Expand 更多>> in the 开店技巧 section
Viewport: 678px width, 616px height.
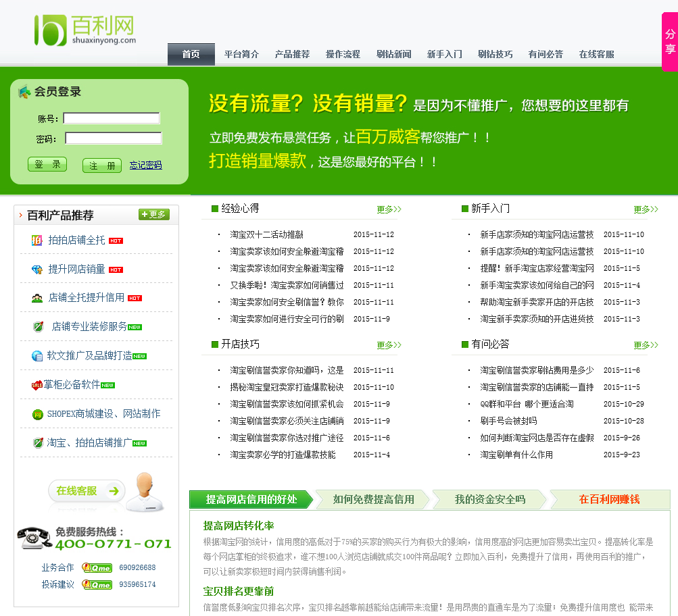tap(389, 345)
